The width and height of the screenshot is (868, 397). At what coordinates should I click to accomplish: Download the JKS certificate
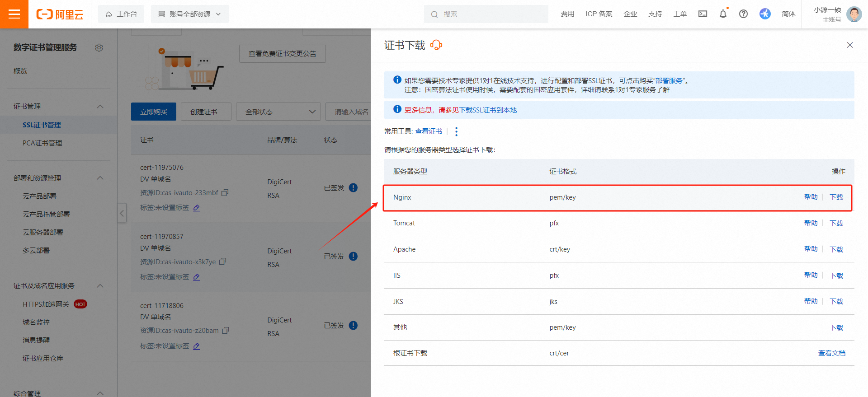(x=836, y=301)
